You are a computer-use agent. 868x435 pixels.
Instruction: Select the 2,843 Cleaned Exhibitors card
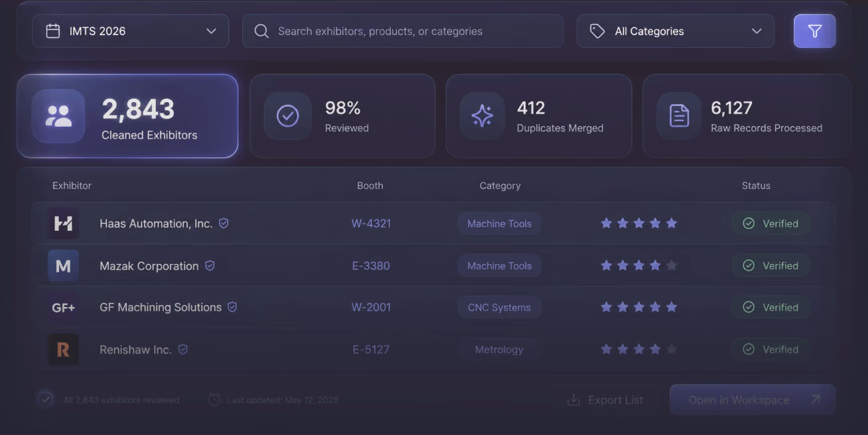(x=127, y=116)
